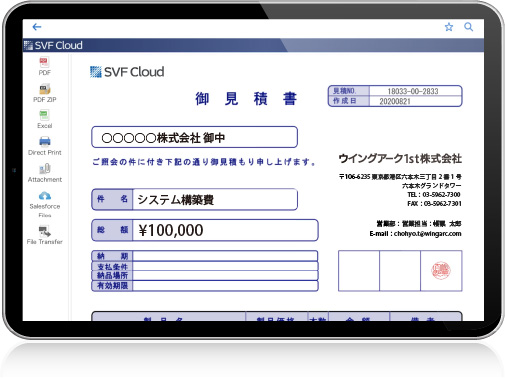This screenshot has height=378, width=505.
Task: Send document to Direct Print
Action: (x=45, y=146)
